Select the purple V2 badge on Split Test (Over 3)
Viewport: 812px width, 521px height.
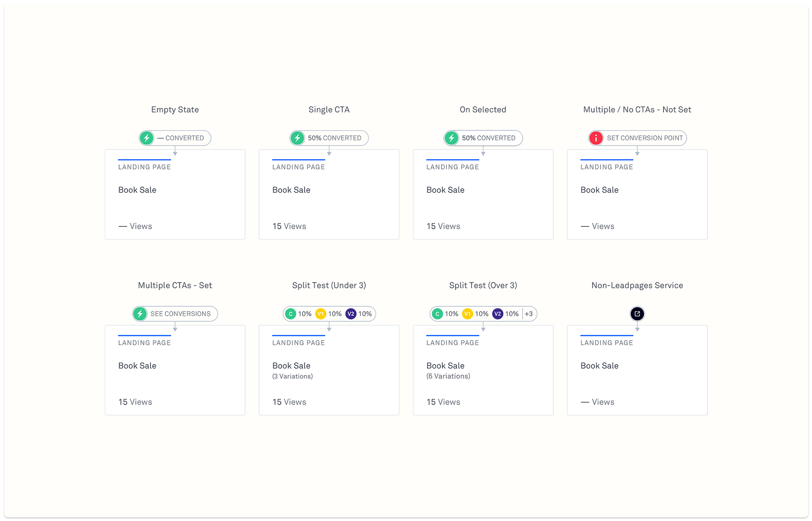click(x=497, y=313)
